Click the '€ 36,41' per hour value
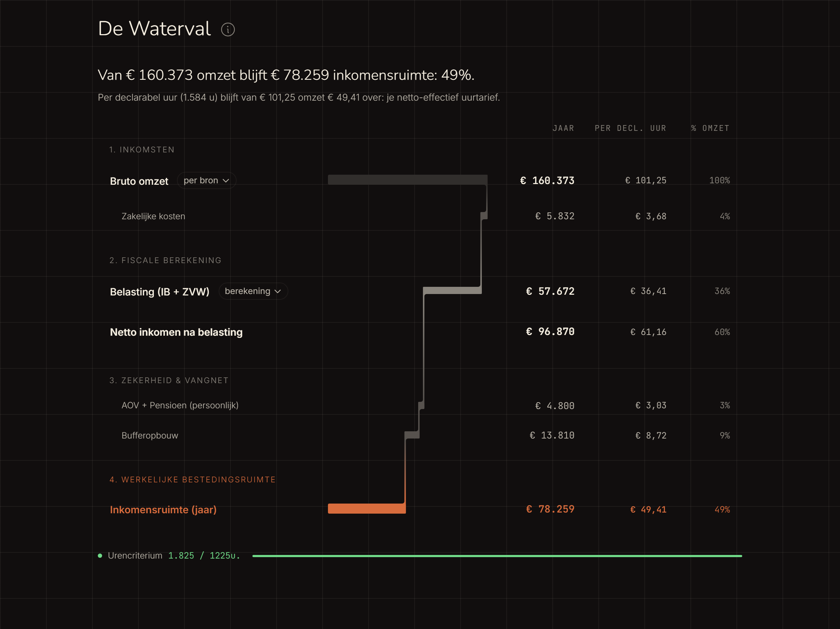 point(648,291)
